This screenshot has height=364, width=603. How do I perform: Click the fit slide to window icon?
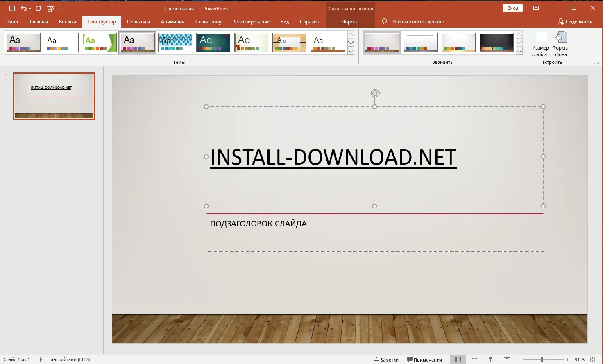(x=592, y=359)
